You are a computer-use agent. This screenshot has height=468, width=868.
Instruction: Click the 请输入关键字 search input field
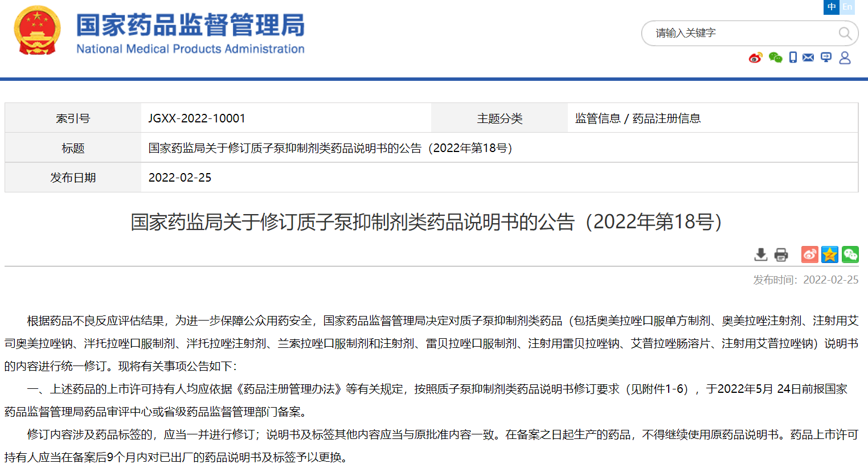tap(740, 34)
